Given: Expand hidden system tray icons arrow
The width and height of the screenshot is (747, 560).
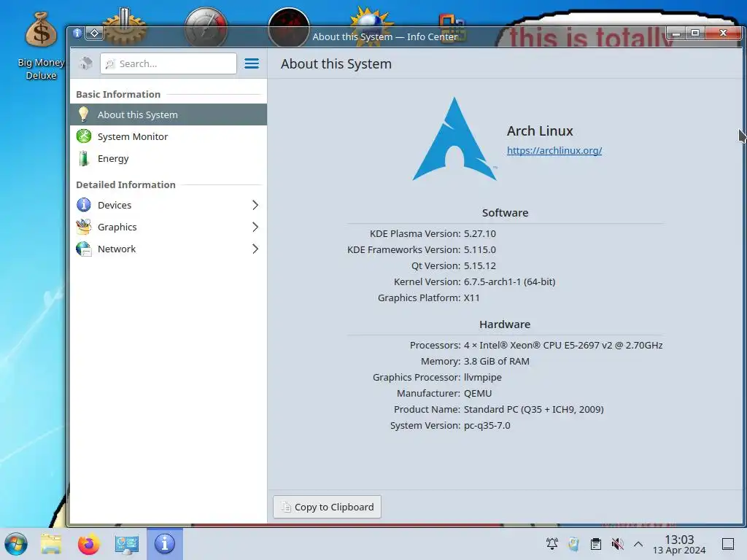Looking at the screenshot, I should 638,544.
